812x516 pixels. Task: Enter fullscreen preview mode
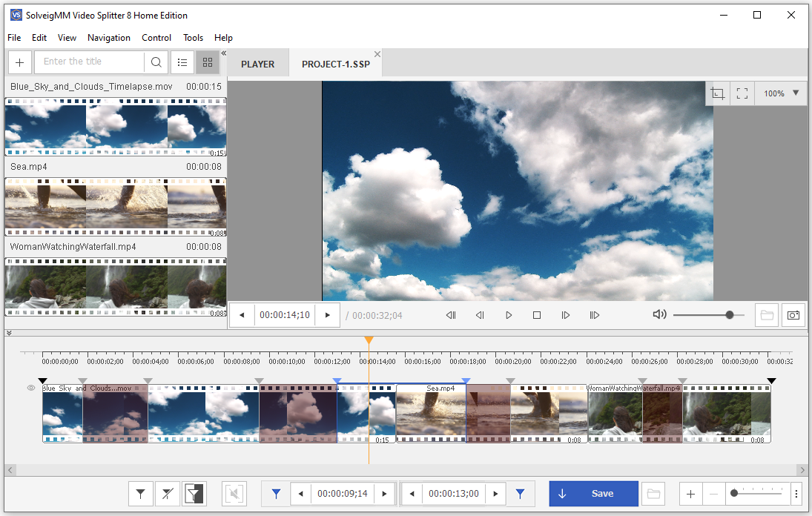742,93
